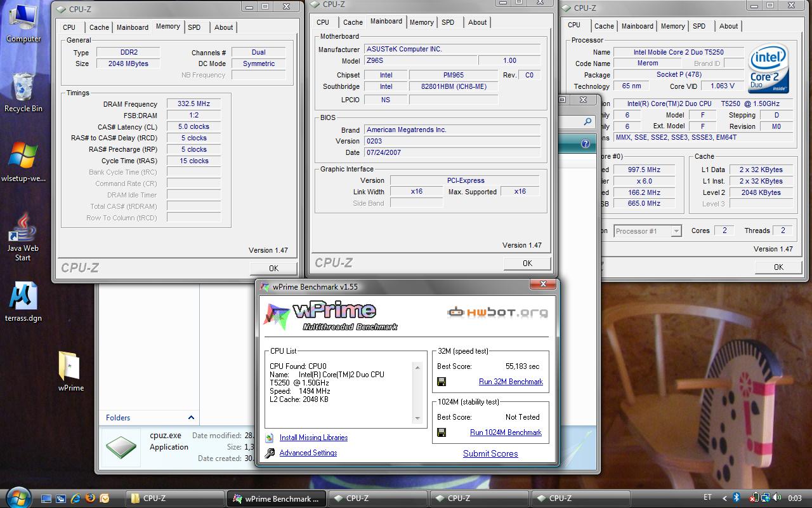Click Show Desktop in Quick Launch
The image size is (812, 508).
(46, 498)
